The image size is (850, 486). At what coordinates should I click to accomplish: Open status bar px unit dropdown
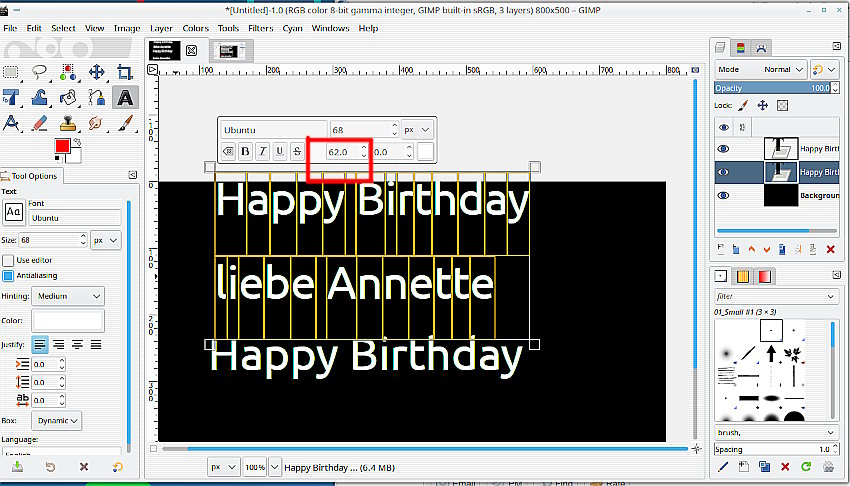[223, 467]
